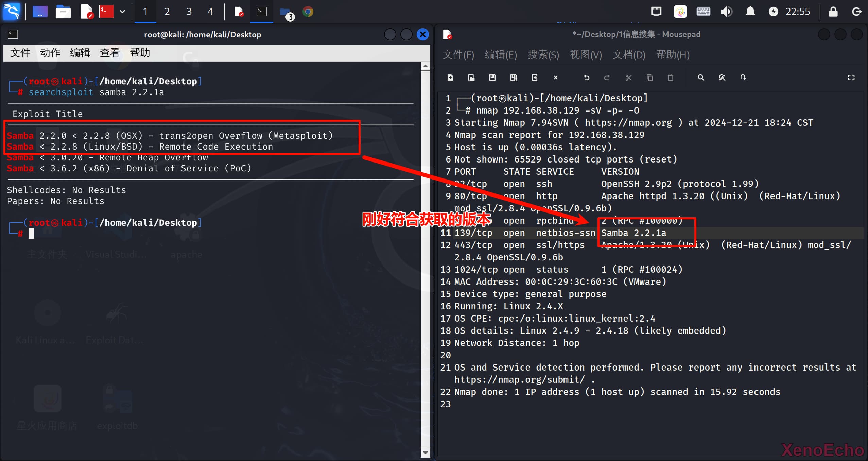Image resolution: width=868 pixels, height=461 pixels.
Task: Click the Save As toolbar icon
Action: click(x=513, y=78)
